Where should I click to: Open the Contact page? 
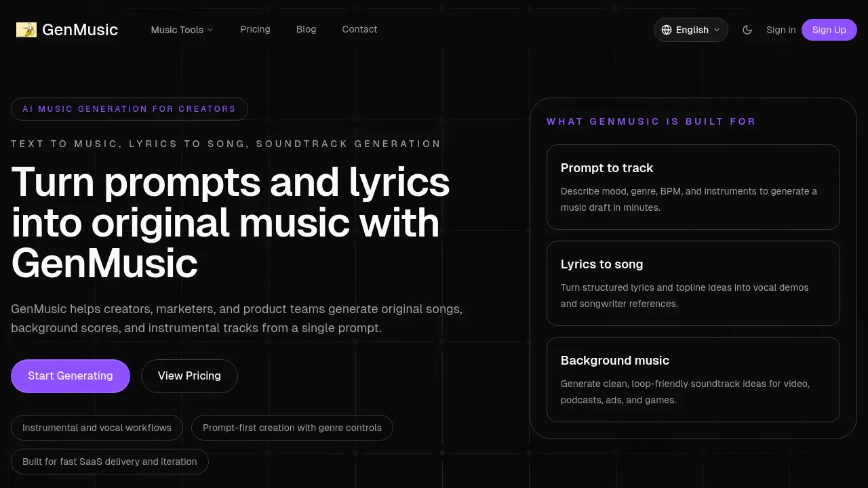pos(359,29)
